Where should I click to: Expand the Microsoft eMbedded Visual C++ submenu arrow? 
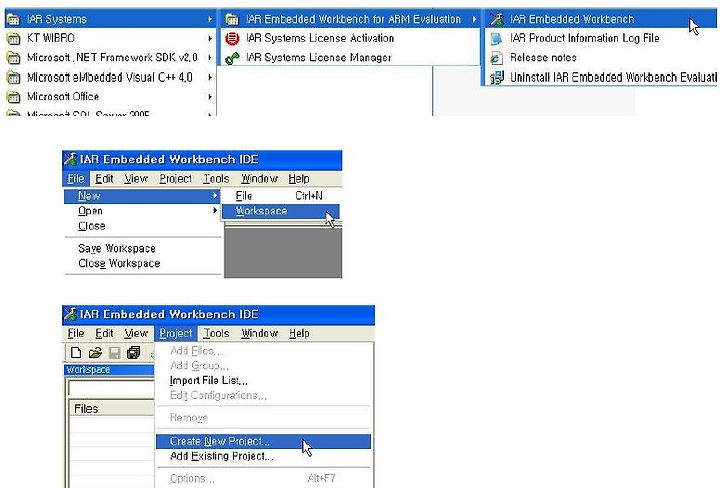(x=210, y=78)
